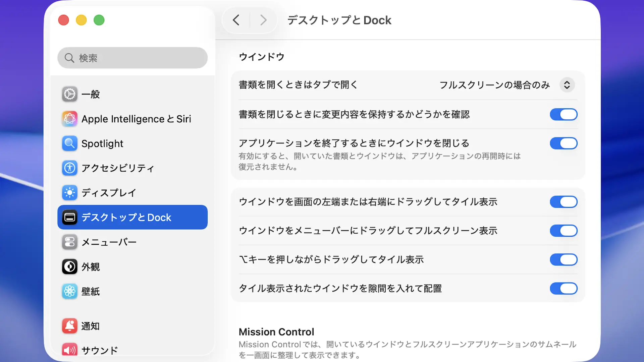The image size is (644, 362).
Task: Click the ディスプレイ sun icon
Action: point(70,193)
